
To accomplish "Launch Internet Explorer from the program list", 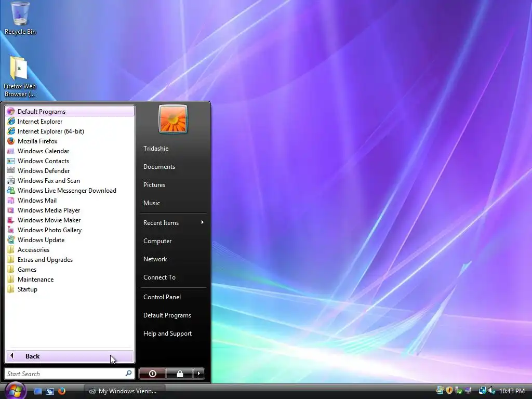I will coord(70,122).
